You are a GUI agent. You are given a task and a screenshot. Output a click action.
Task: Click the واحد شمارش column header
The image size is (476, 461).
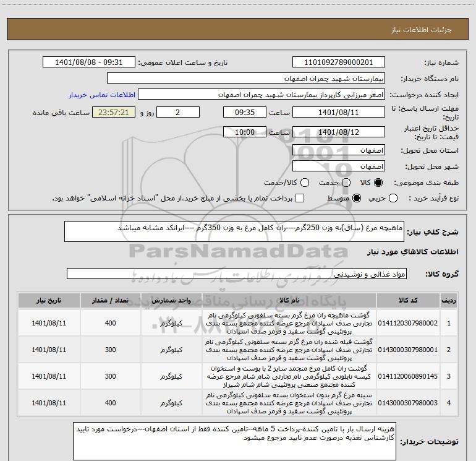coord(171,301)
